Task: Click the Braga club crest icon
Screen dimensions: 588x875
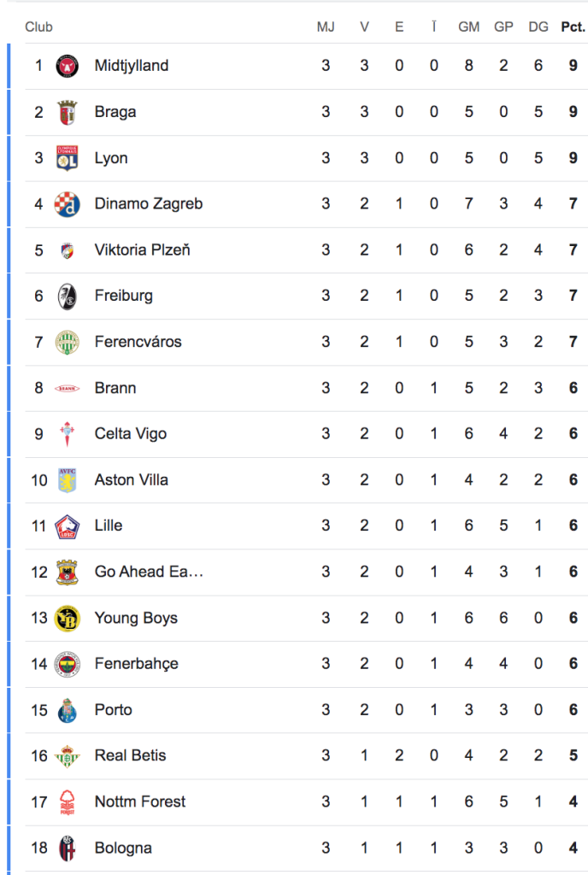Action: [68, 112]
